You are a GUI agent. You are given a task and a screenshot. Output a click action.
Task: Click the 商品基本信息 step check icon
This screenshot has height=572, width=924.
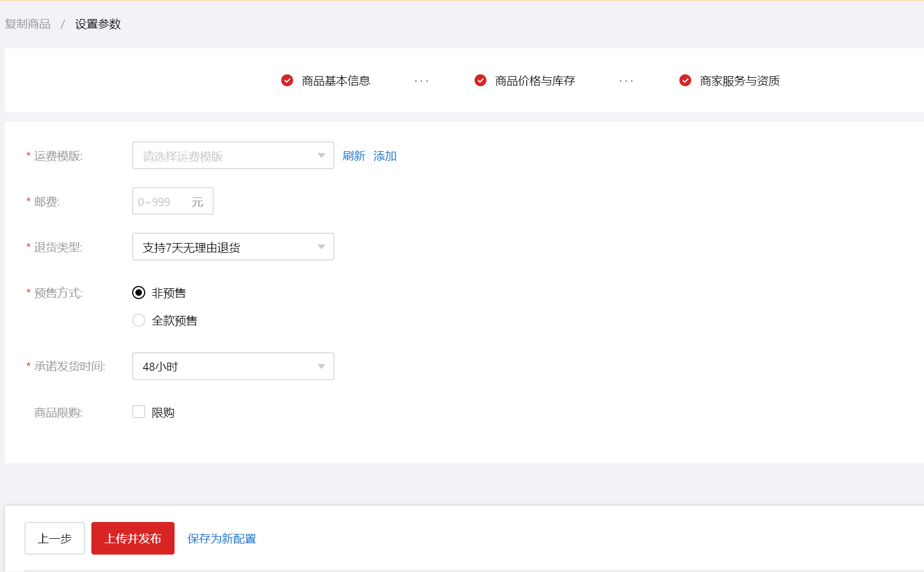tap(287, 80)
